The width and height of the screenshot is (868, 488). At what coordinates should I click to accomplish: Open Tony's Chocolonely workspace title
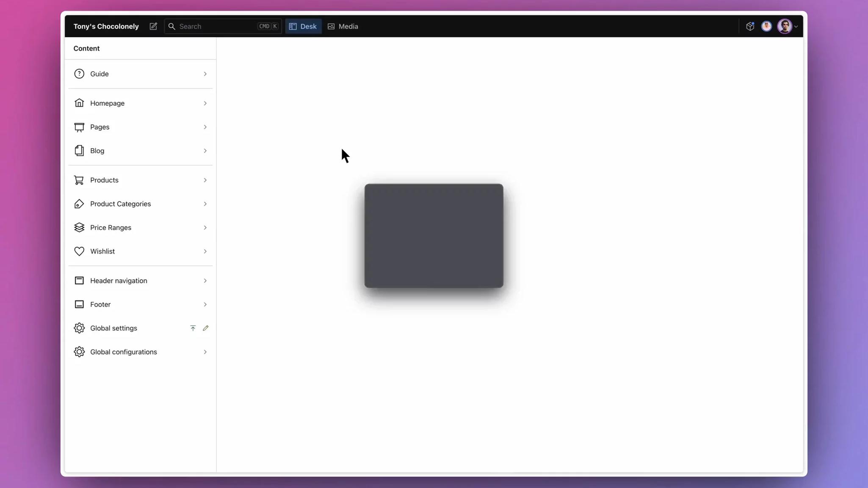[x=106, y=26]
